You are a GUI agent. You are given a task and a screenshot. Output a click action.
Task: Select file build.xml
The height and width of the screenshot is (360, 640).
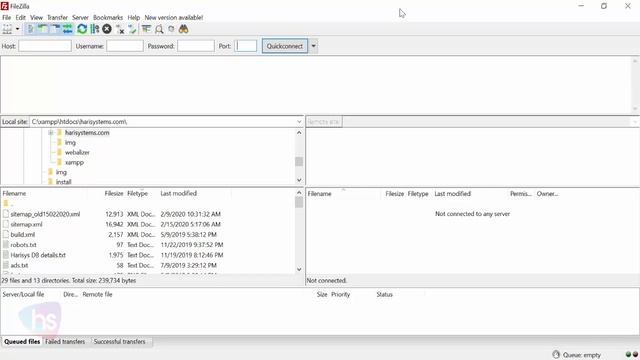[x=23, y=234]
